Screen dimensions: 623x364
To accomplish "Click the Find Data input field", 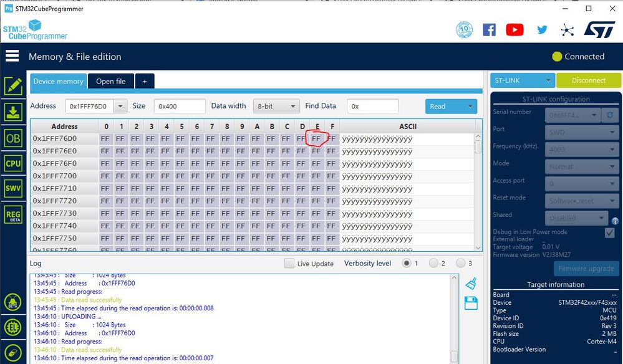I will 373,106.
